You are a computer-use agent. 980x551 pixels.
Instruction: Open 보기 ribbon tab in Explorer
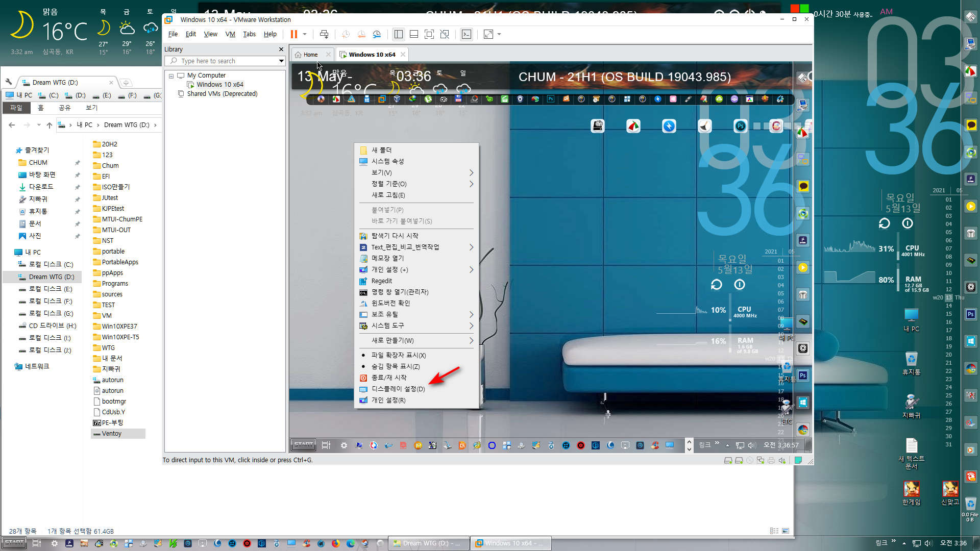click(91, 108)
